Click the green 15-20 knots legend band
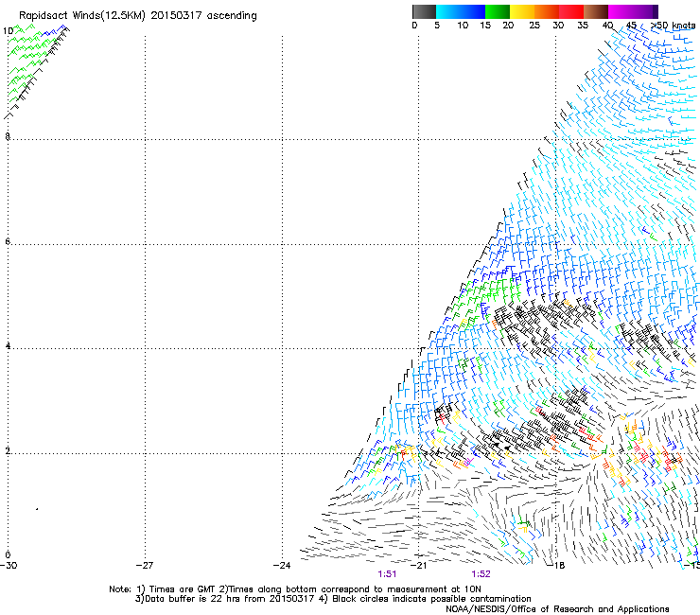Viewport: 700px width, 615px height. point(498,11)
